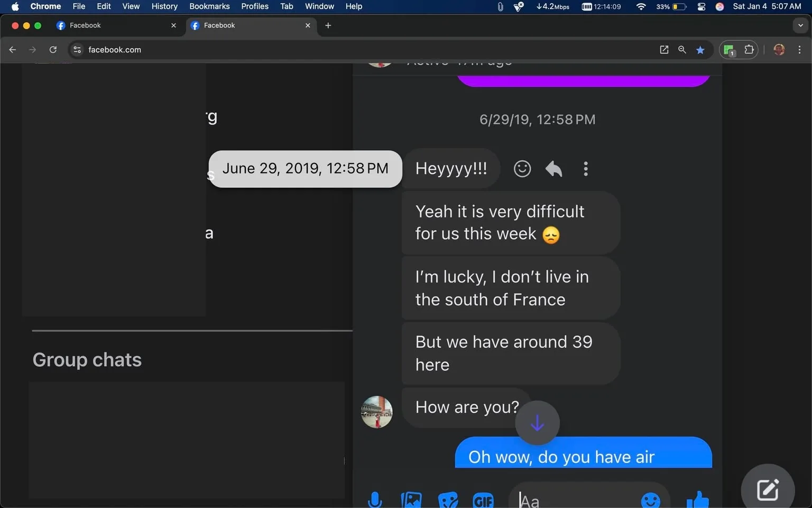Open Wi-Fi status in the menu bar
The width and height of the screenshot is (812, 508).
641,6
